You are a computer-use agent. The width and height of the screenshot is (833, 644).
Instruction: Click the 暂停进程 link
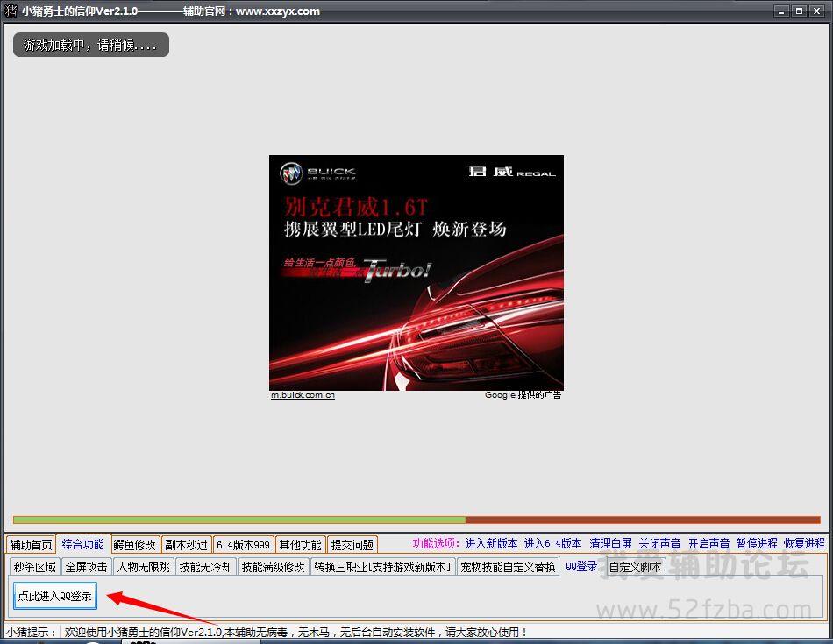coord(757,543)
